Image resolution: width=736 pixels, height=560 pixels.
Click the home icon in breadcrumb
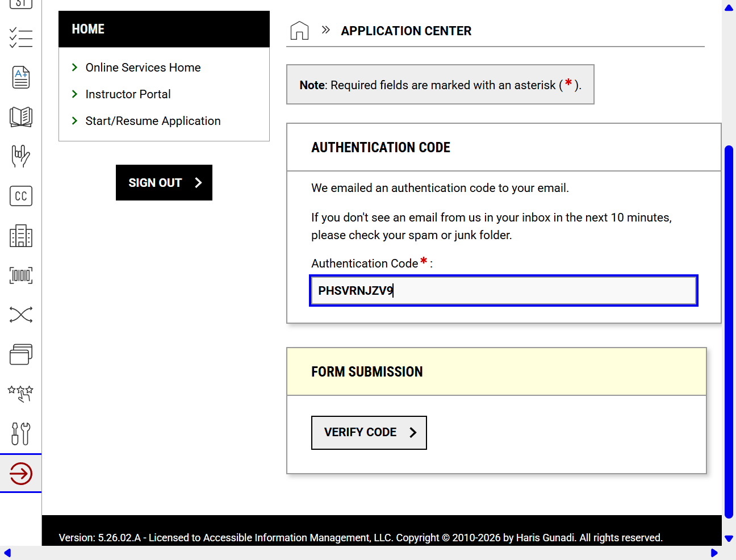[299, 31]
